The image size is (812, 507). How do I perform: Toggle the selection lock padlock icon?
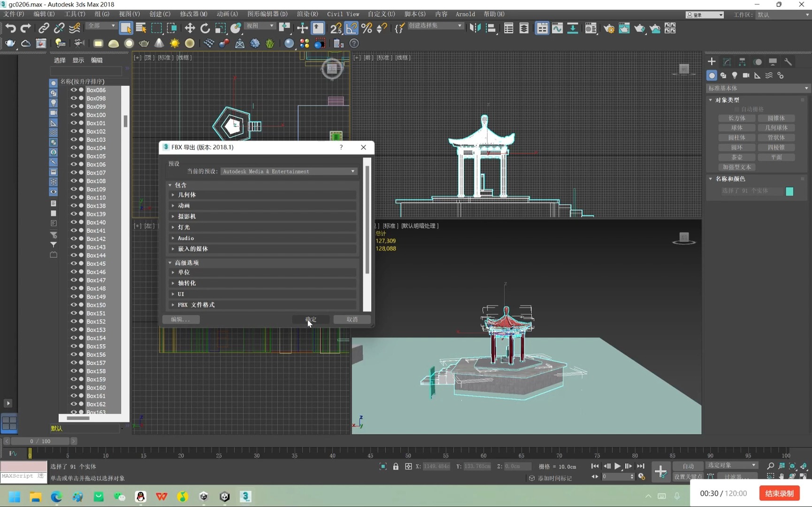396,466
